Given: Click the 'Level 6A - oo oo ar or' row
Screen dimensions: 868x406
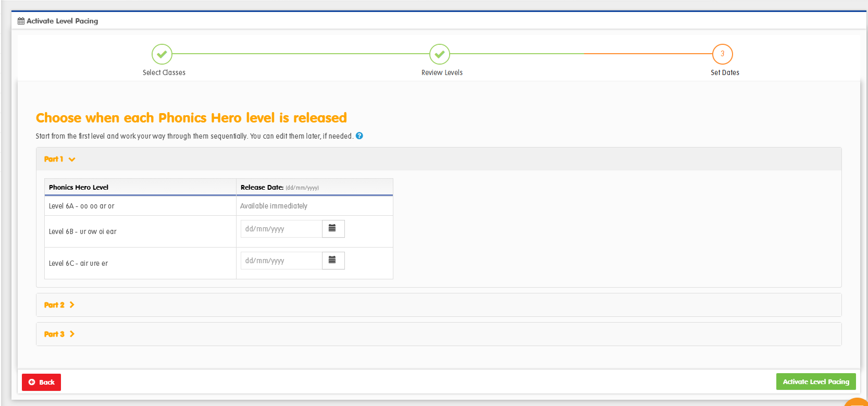Looking at the screenshot, I should pos(219,206).
